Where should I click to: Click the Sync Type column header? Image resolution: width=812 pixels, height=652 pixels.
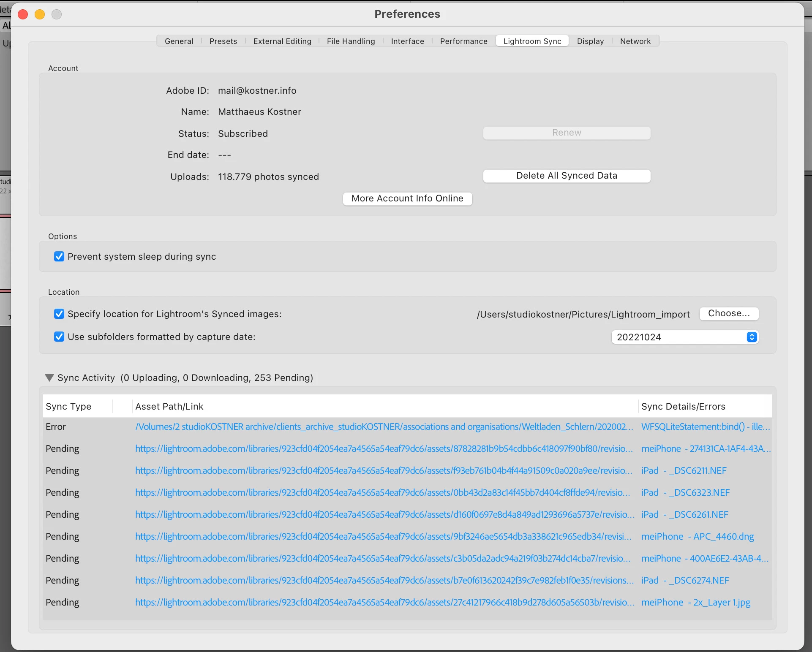[68, 407]
